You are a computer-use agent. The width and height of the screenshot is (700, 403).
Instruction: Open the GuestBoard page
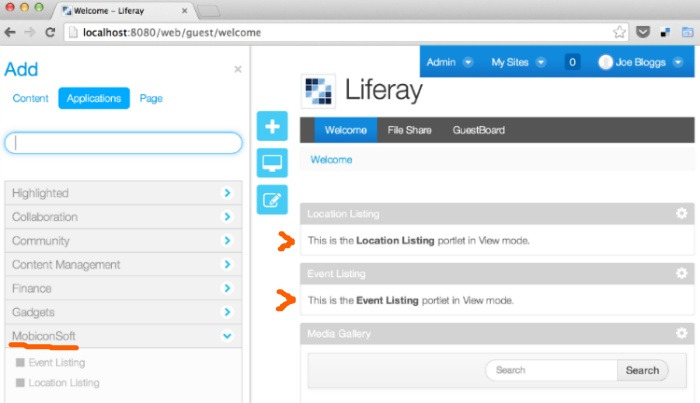[479, 130]
